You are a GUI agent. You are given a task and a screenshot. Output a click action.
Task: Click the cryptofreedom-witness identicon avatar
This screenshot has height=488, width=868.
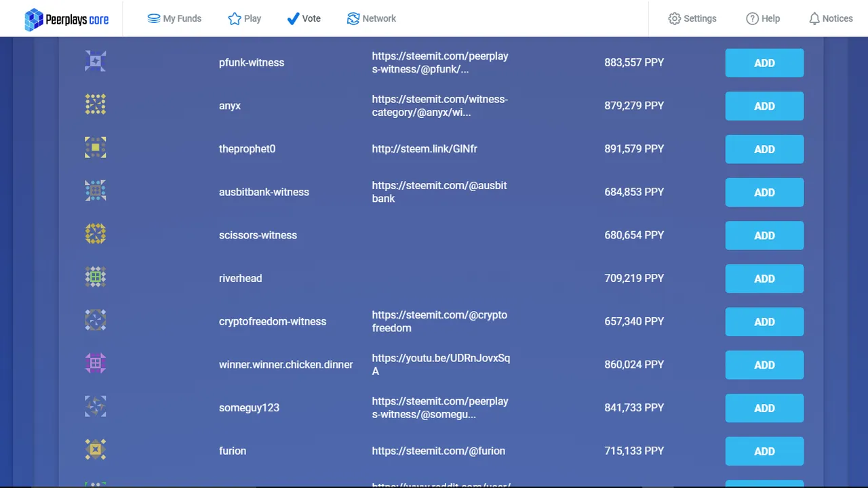[x=96, y=320]
